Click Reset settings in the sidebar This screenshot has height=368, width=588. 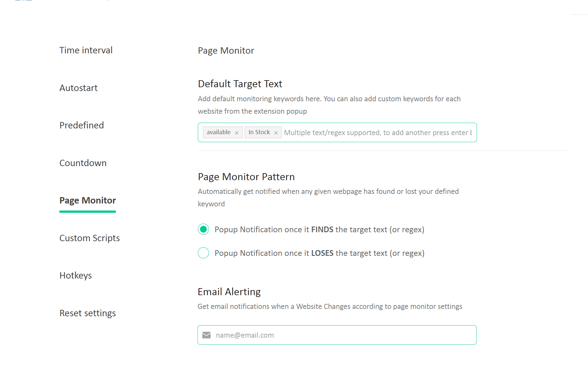(87, 313)
